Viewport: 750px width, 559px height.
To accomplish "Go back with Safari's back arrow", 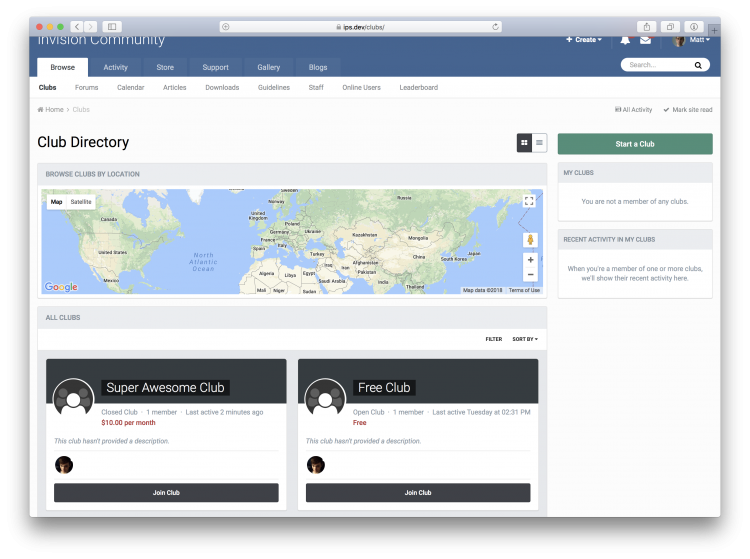I will (77, 27).
